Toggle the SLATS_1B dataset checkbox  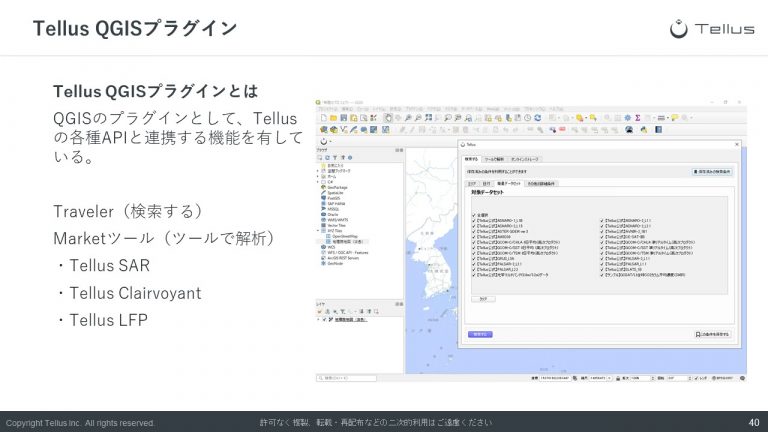tap(601, 269)
